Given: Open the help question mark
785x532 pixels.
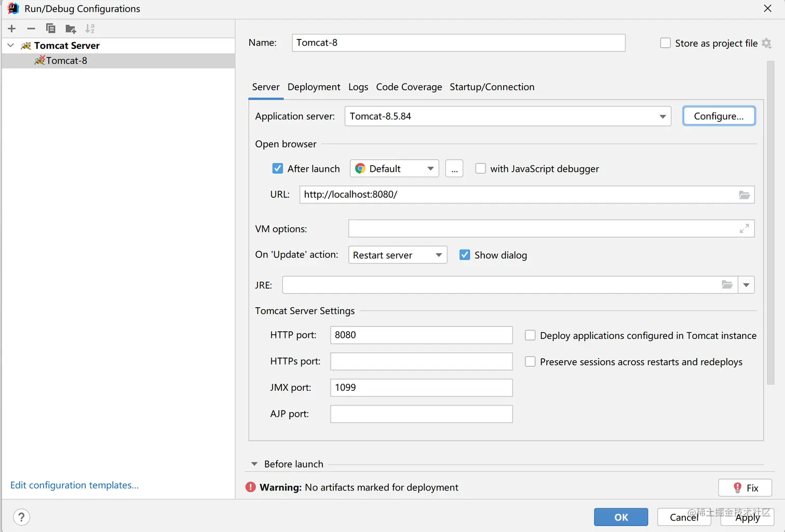Looking at the screenshot, I should pyautogui.click(x=21, y=517).
